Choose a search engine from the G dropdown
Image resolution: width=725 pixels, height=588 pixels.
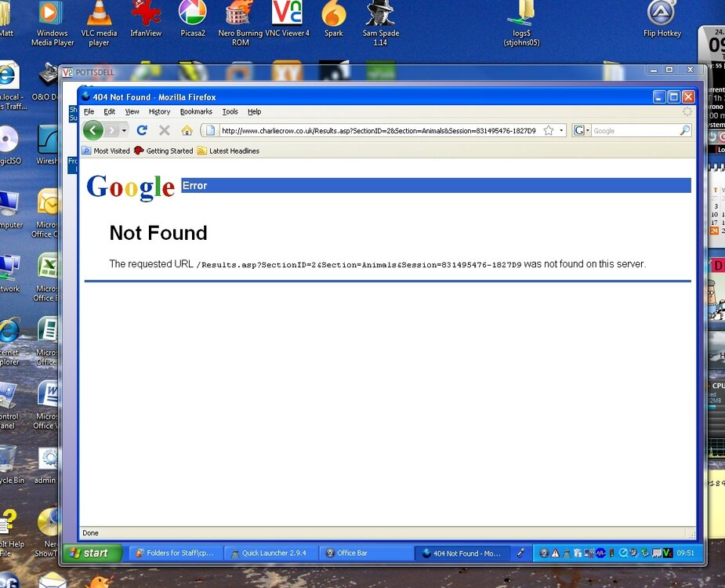coord(582,130)
